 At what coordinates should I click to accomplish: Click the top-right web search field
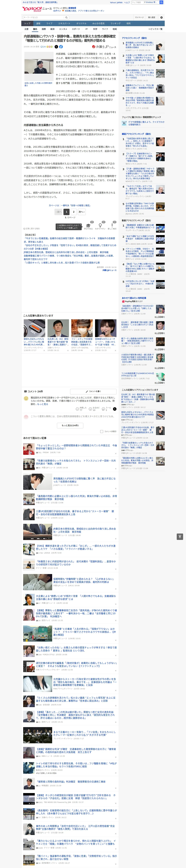click(145, 2)
